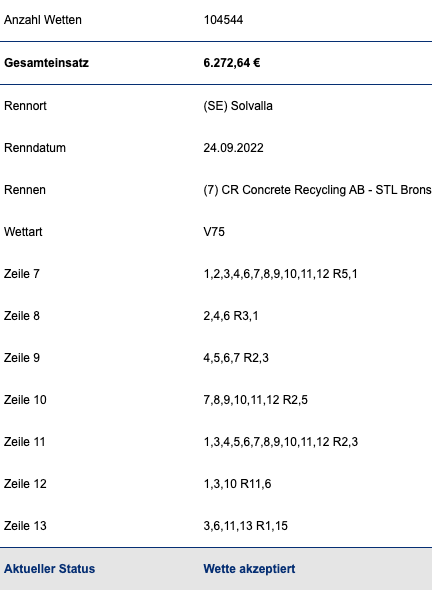
Task: Click the Renndatum row label
Action: [x=35, y=148]
